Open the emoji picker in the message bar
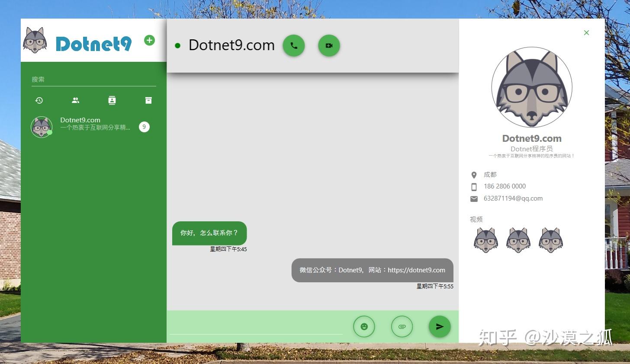The image size is (630, 364). (364, 326)
